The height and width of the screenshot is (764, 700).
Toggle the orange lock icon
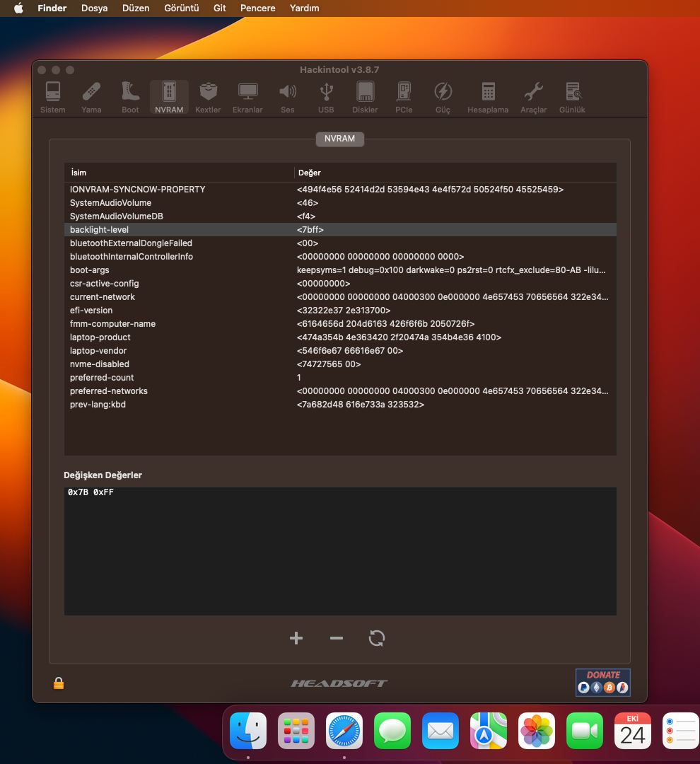pyautogui.click(x=59, y=683)
